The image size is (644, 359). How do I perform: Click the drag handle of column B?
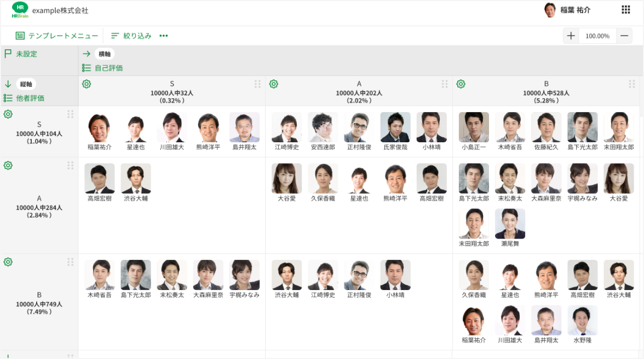632,84
